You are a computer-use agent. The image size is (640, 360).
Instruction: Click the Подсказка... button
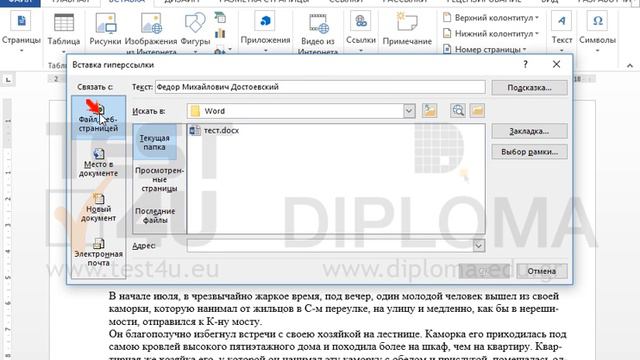click(x=529, y=87)
